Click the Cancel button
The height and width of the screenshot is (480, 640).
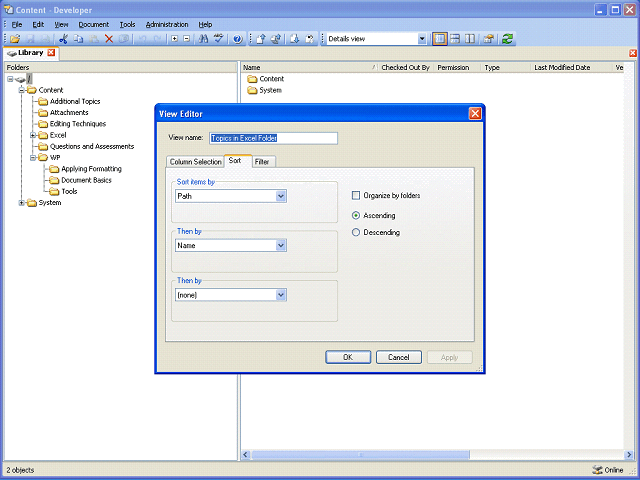coord(399,357)
